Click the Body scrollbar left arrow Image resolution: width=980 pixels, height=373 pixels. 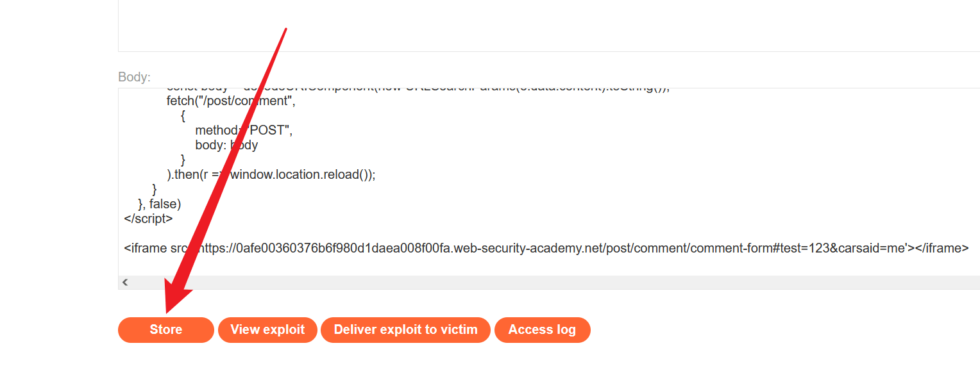(125, 282)
